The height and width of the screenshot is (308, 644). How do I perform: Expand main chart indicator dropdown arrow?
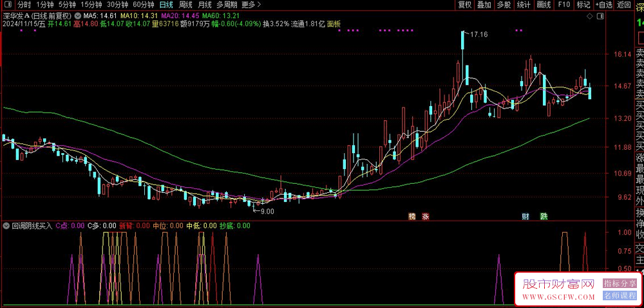click(78, 15)
